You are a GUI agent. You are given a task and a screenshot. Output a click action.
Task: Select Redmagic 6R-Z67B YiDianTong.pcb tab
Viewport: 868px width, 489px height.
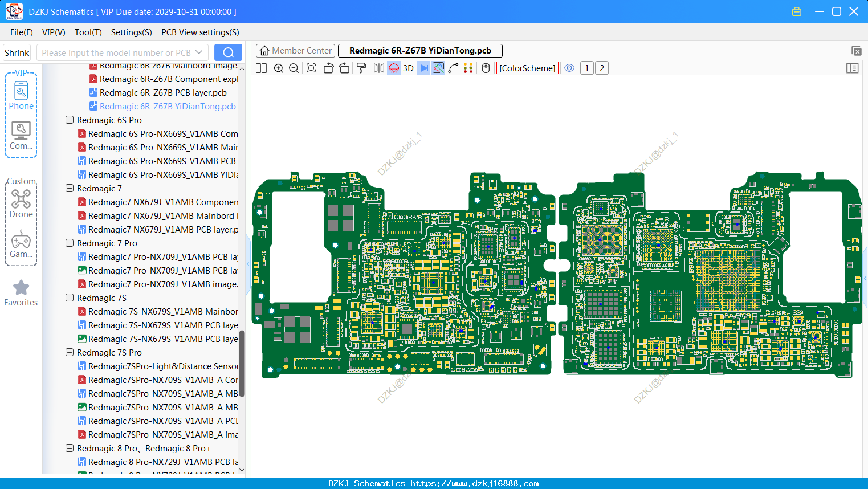click(x=420, y=51)
